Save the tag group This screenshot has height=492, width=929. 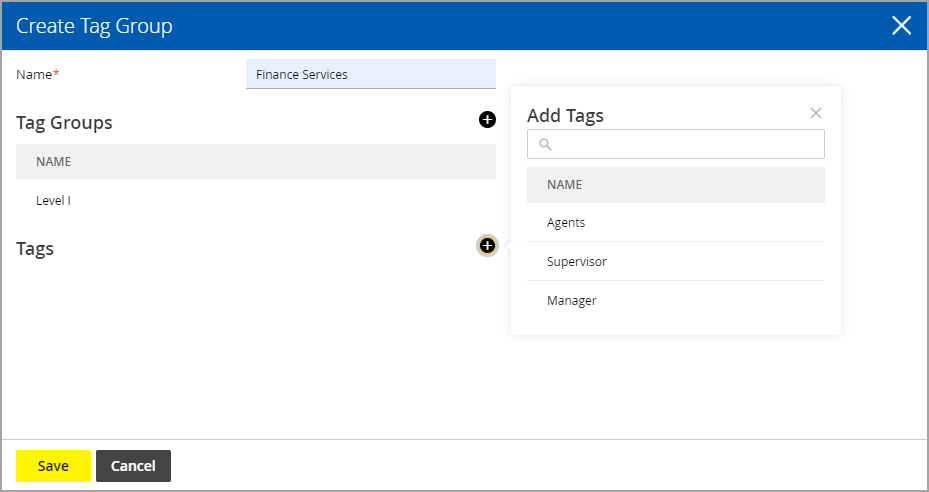[x=53, y=466]
